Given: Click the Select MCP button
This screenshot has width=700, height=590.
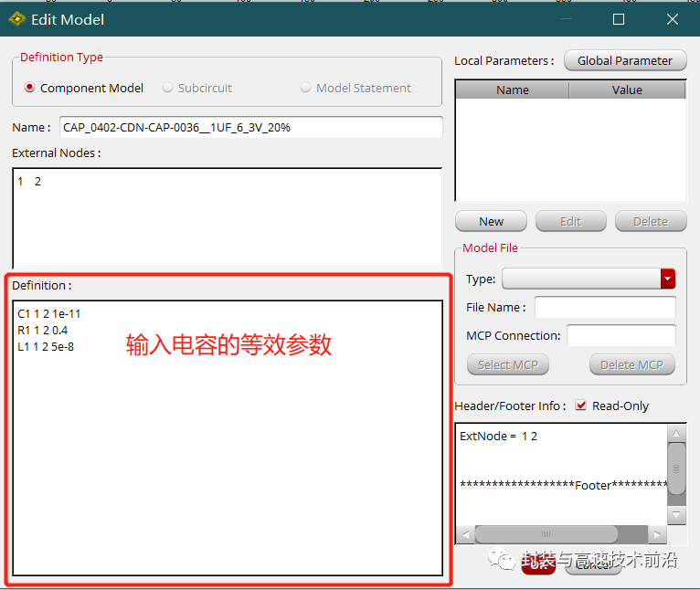Looking at the screenshot, I should coord(507,364).
